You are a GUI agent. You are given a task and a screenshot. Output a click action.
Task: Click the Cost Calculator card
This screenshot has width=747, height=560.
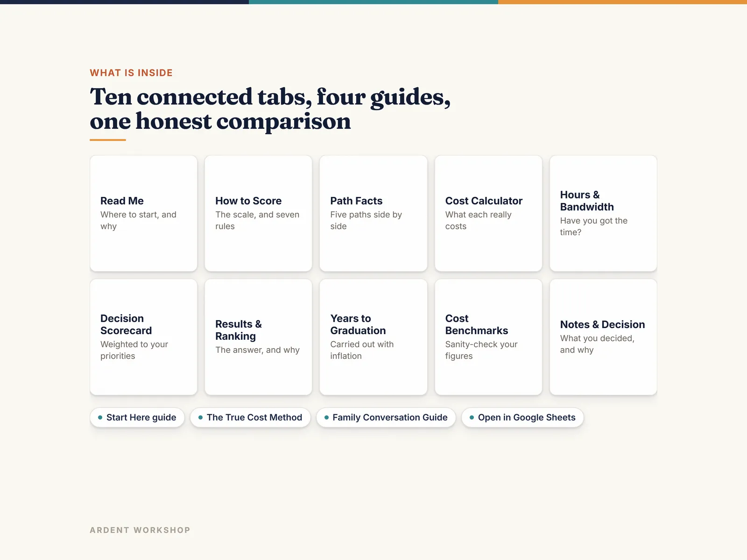click(488, 213)
